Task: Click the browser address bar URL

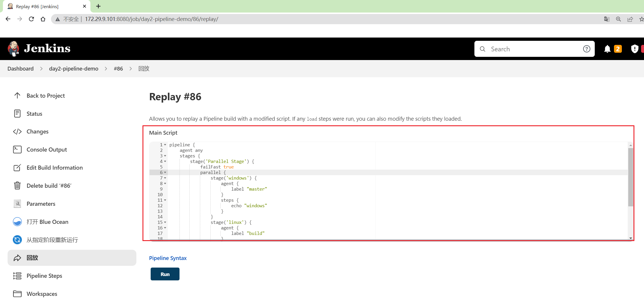Action: coord(152,19)
